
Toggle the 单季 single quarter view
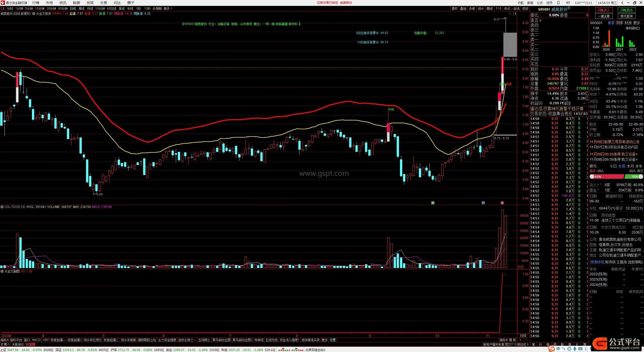coord(611,23)
